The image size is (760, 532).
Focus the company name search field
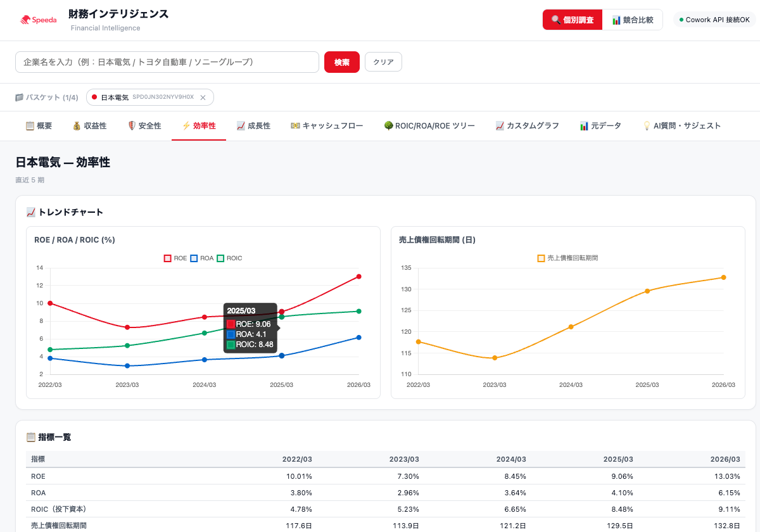click(167, 62)
